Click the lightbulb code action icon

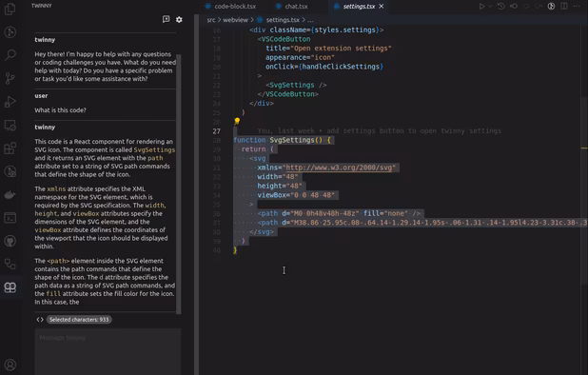tap(237, 121)
